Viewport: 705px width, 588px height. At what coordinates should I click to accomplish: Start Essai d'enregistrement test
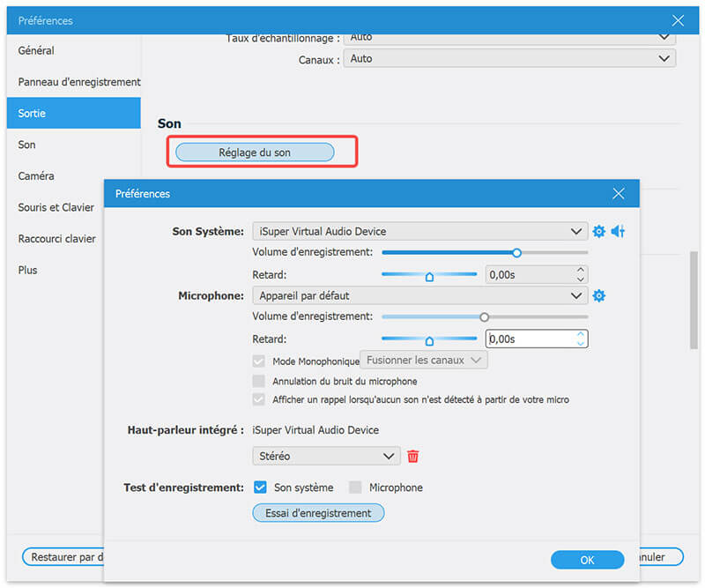(x=318, y=512)
